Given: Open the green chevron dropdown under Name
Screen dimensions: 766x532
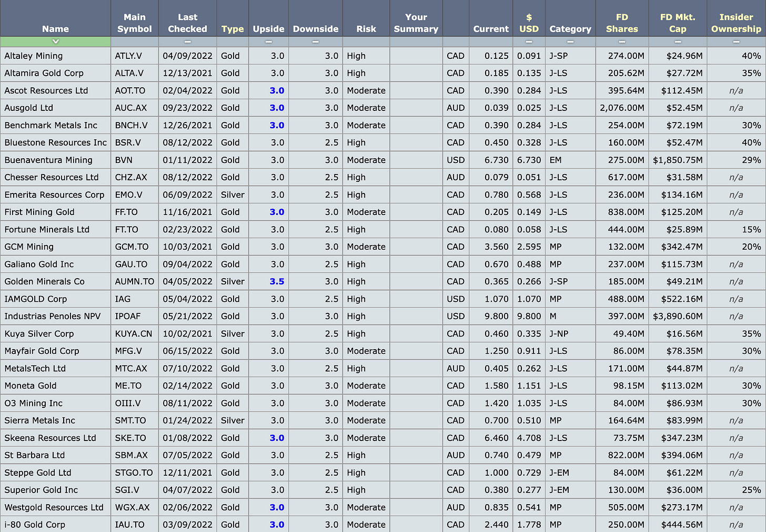Looking at the screenshot, I should 55,42.
